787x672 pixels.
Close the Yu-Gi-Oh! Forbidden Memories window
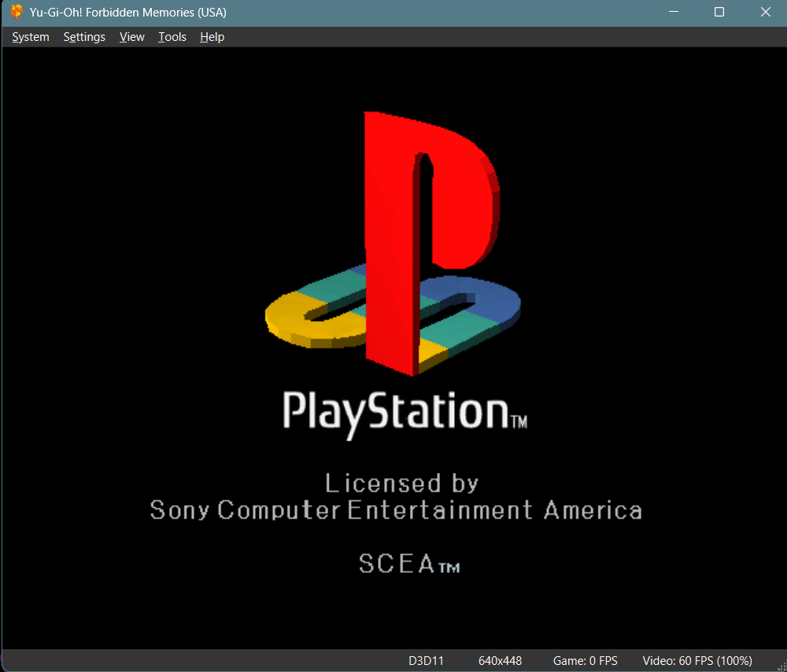(x=765, y=12)
